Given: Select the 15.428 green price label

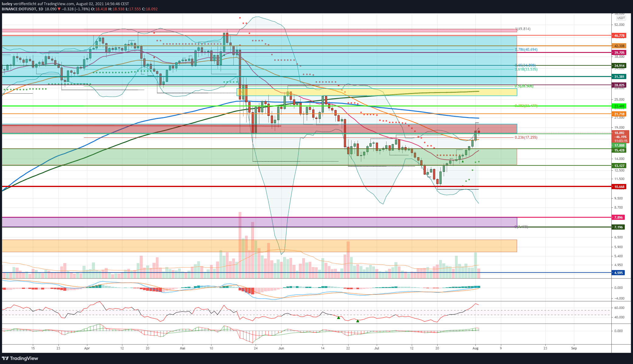Looking at the screenshot, I should tap(619, 150).
